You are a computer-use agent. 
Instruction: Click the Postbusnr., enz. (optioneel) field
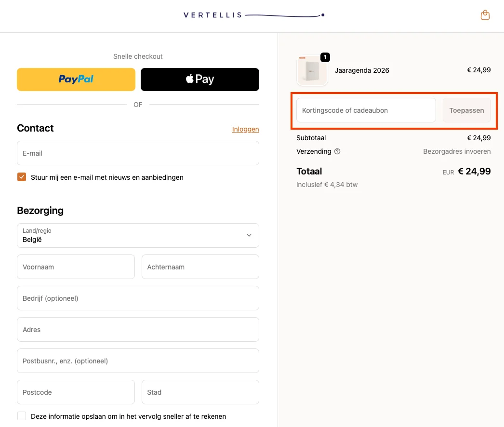pos(138,361)
